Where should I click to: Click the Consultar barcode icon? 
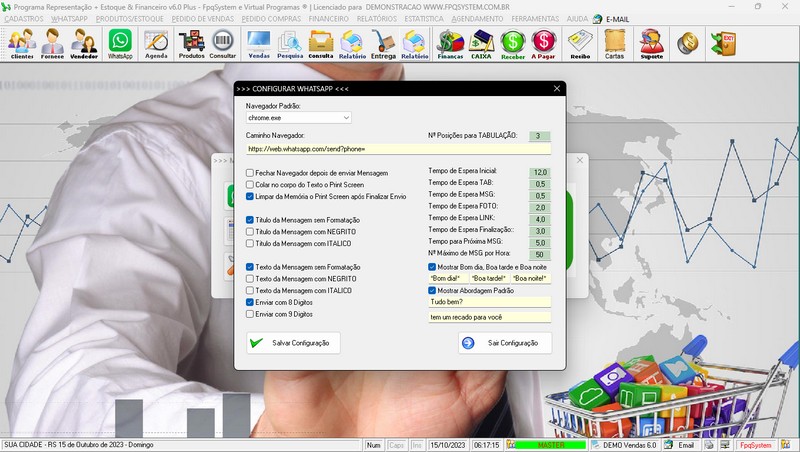[x=222, y=44]
